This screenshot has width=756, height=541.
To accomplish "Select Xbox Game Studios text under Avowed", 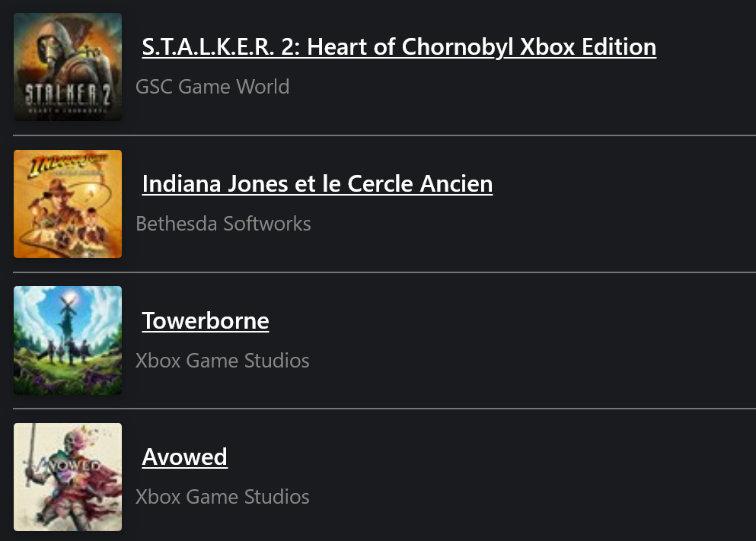I will [222, 497].
